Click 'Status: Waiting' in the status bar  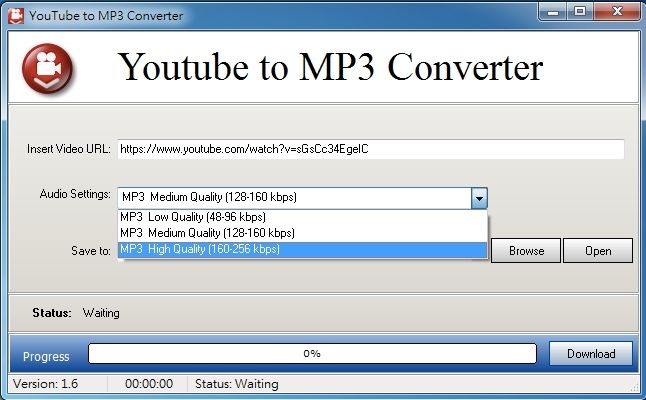click(236, 384)
